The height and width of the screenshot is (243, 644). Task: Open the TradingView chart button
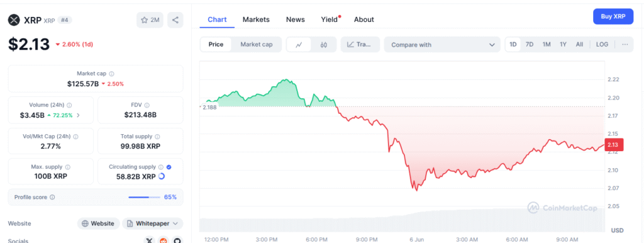pyautogui.click(x=359, y=45)
